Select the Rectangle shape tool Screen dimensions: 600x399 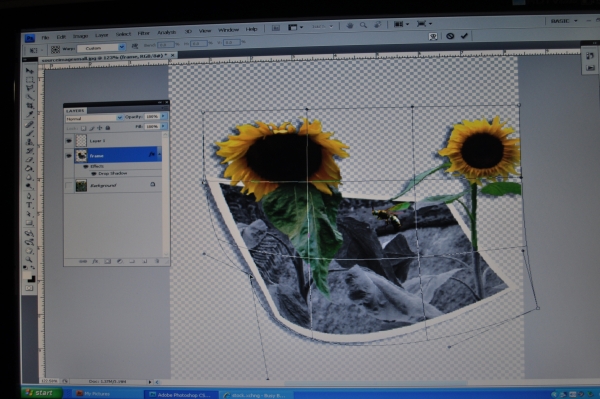[29, 223]
